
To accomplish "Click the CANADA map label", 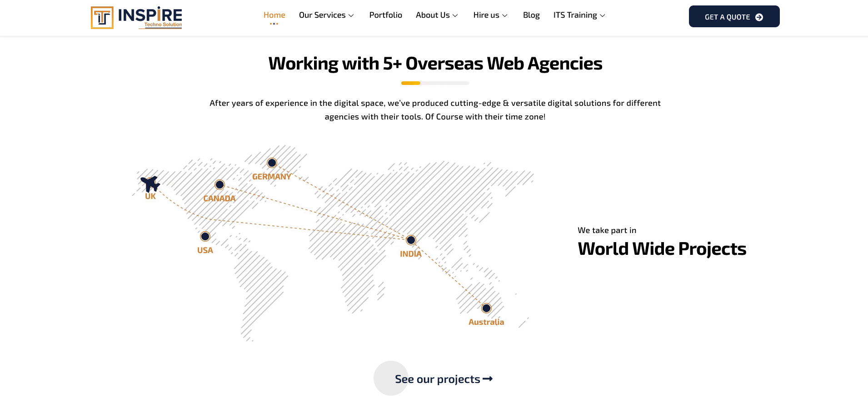I will 219,199.
